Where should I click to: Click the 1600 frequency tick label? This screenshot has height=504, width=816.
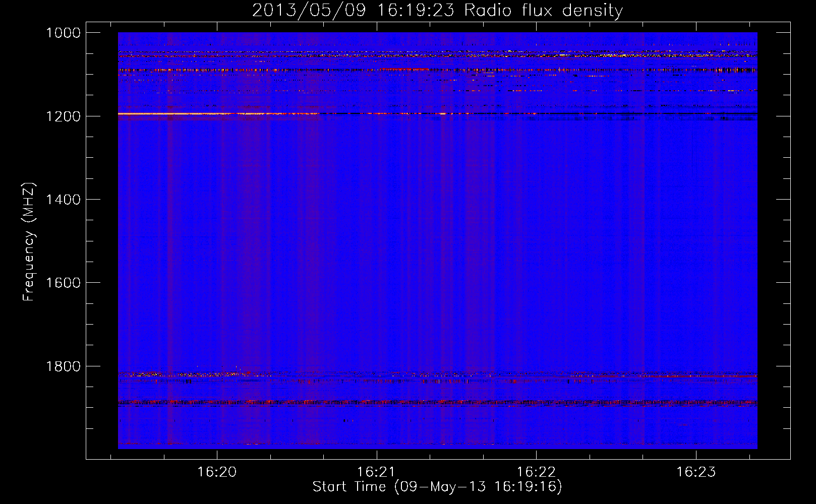[63, 283]
